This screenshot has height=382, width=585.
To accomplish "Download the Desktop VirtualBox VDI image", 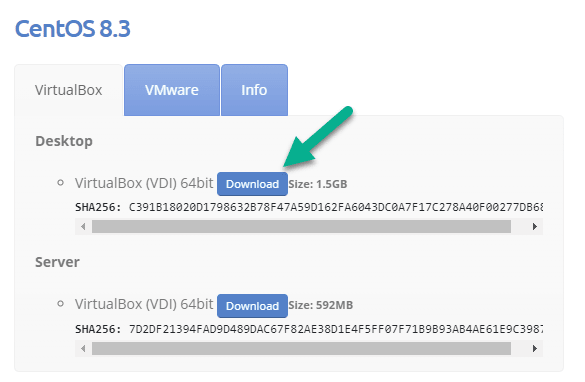I will click(x=252, y=184).
